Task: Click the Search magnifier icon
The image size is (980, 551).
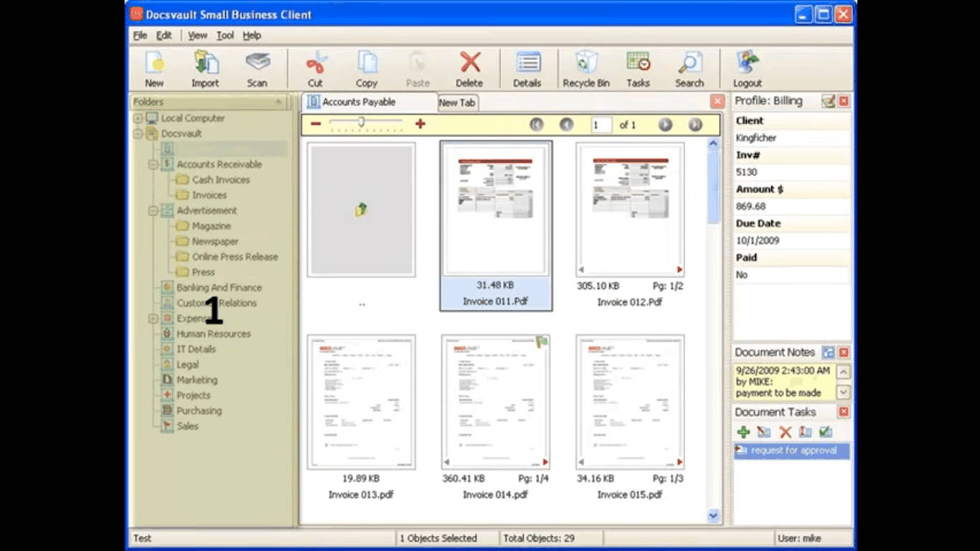Action: (689, 69)
